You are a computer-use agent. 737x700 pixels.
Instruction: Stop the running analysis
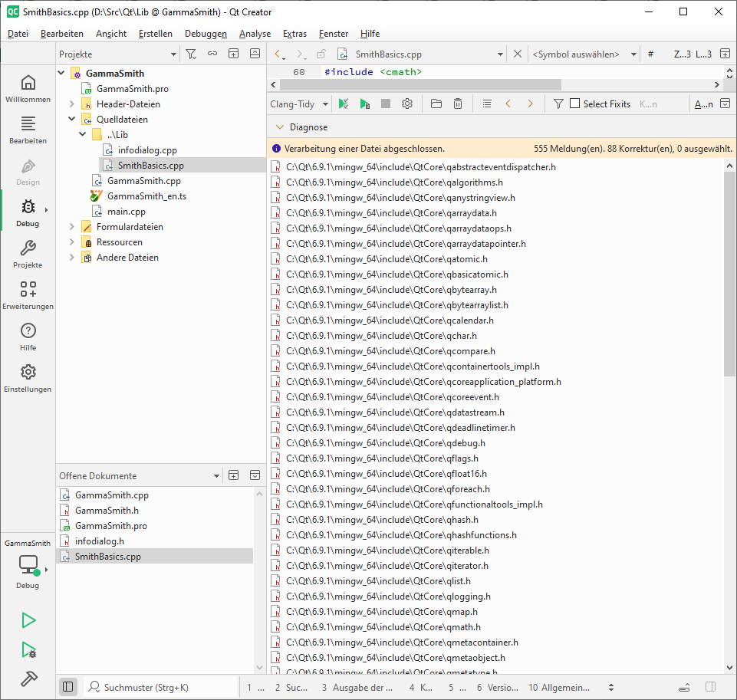click(x=386, y=104)
